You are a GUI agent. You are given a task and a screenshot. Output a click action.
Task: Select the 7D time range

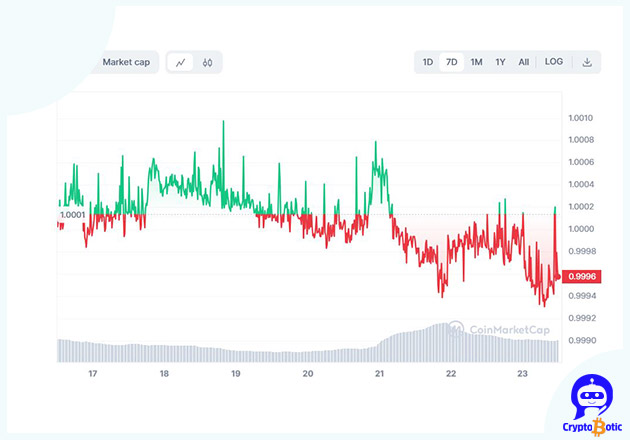point(452,62)
